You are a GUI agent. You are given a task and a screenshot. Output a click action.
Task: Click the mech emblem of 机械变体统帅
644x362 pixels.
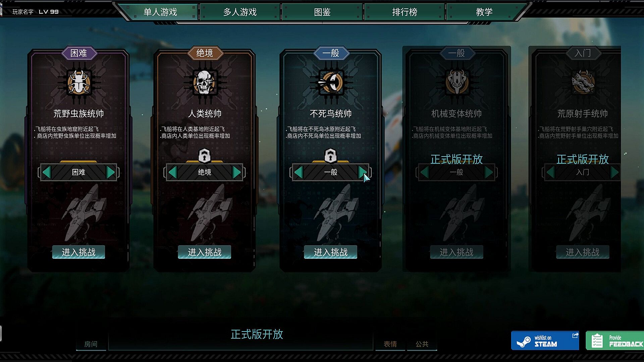tap(457, 82)
